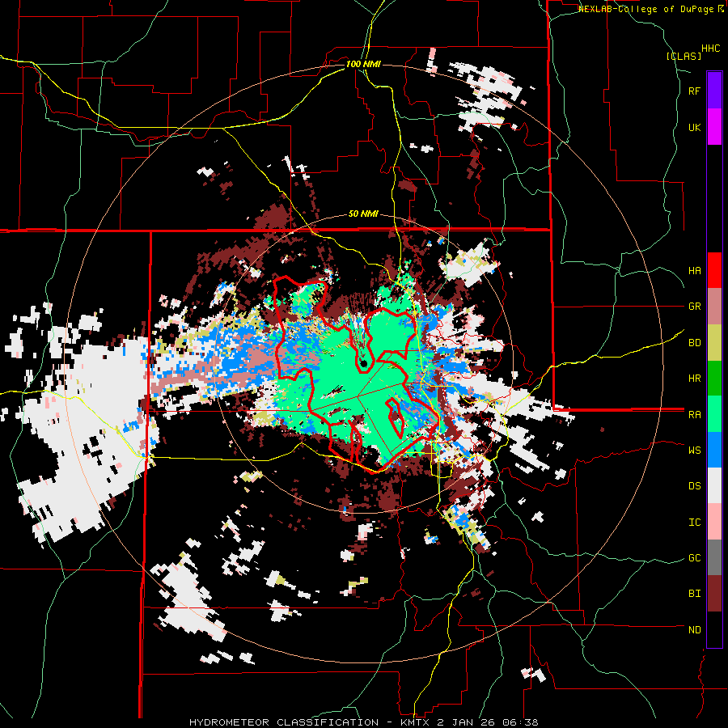Image resolution: width=728 pixels, height=728 pixels.
Task: Click the BD olive legend swatch
Action: point(714,342)
